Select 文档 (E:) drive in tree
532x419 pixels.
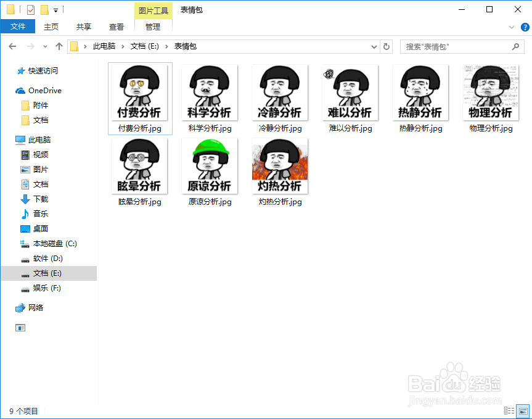49,273
